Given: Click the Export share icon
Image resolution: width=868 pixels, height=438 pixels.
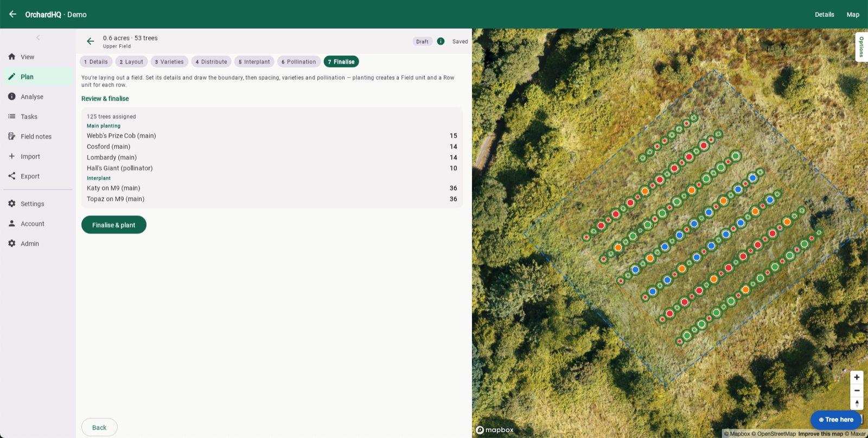Looking at the screenshot, I should pos(12,176).
